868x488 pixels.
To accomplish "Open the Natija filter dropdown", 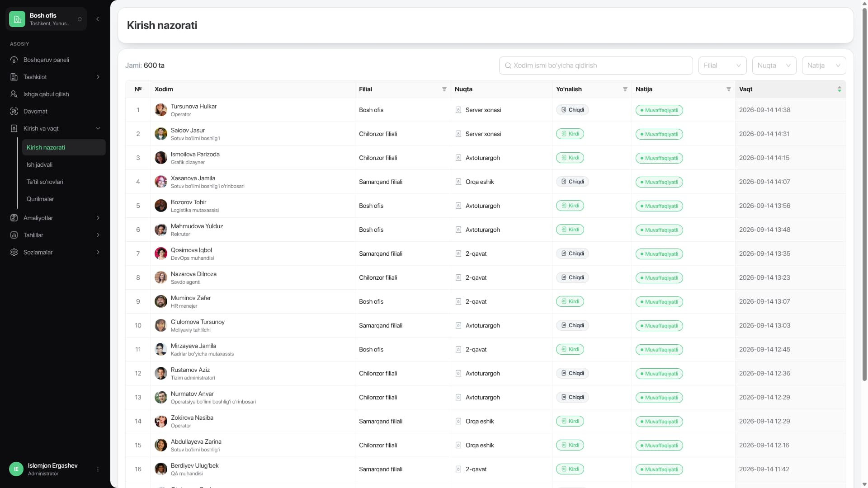I will click(x=824, y=66).
